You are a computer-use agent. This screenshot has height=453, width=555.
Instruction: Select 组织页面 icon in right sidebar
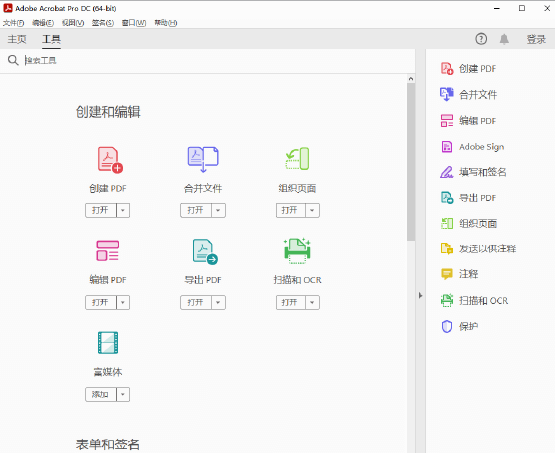tap(447, 223)
